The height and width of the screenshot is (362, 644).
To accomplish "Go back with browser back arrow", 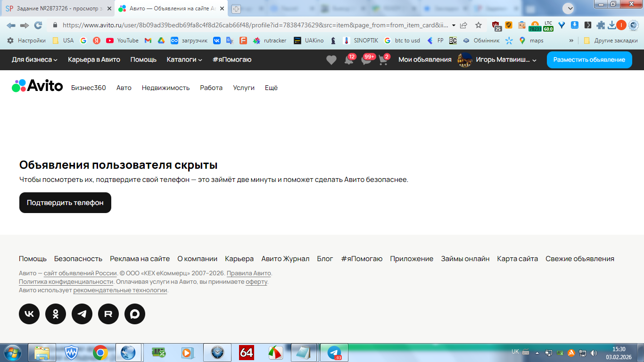I will tap(11, 25).
